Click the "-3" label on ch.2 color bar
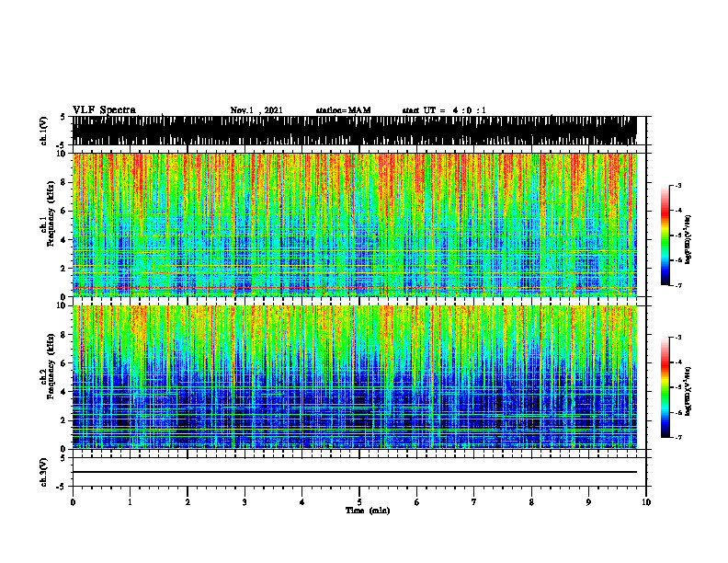 pyautogui.click(x=678, y=338)
